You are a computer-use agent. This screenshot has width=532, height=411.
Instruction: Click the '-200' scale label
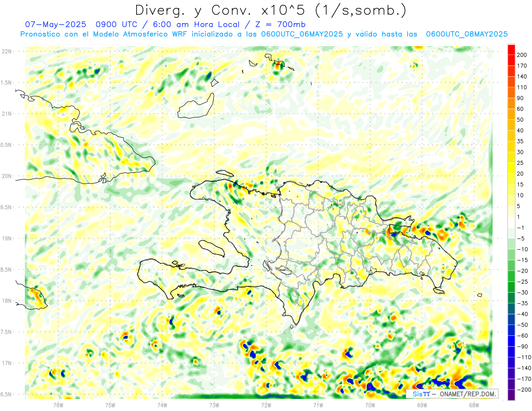[x=524, y=390]
